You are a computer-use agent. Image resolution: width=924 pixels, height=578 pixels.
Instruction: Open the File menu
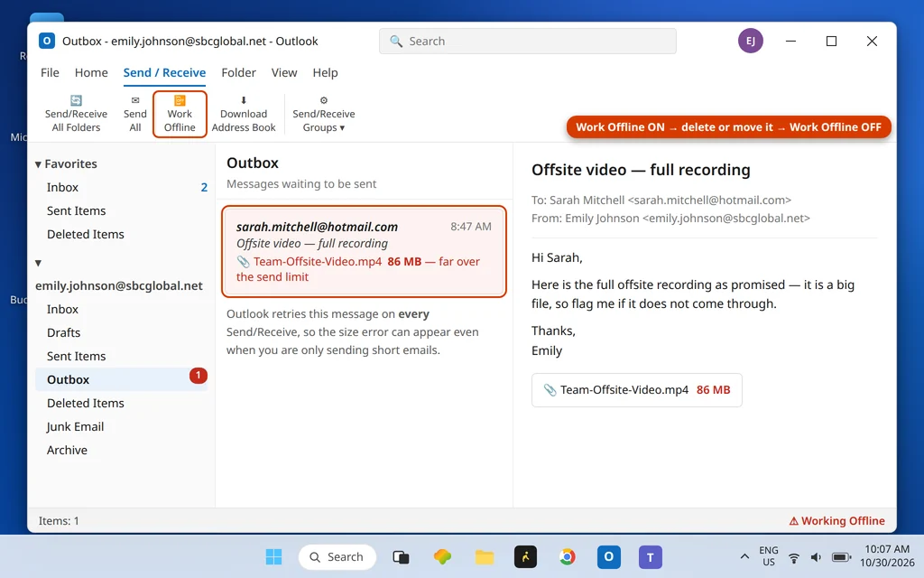(51, 72)
